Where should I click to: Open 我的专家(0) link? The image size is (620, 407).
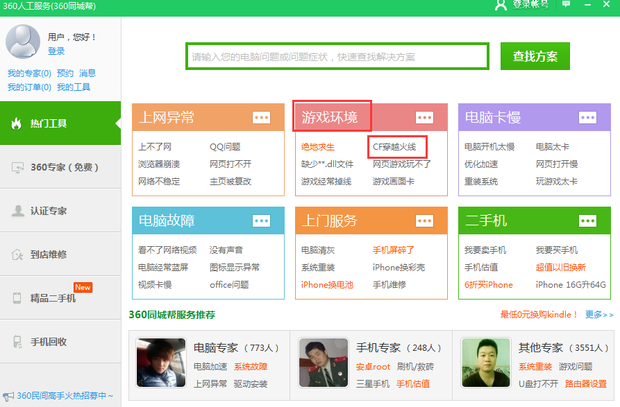tap(29, 73)
